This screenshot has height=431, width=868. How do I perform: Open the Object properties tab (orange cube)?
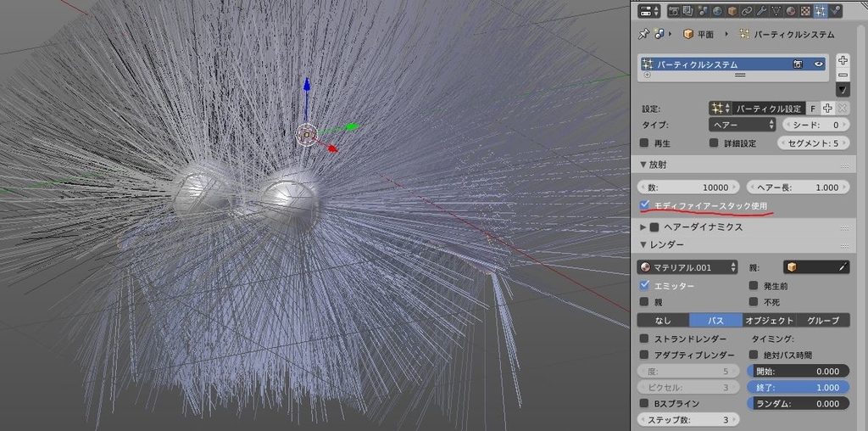[x=732, y=11]
